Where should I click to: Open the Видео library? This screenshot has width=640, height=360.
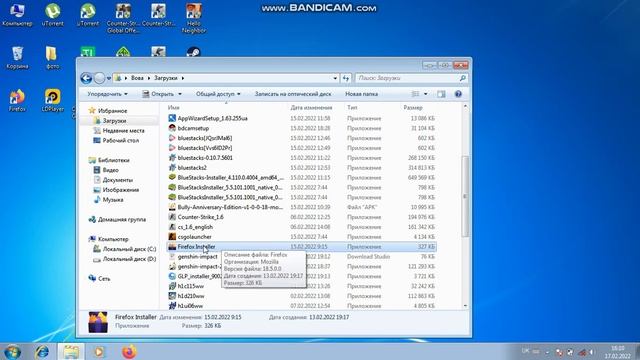(x=111, y=170)
